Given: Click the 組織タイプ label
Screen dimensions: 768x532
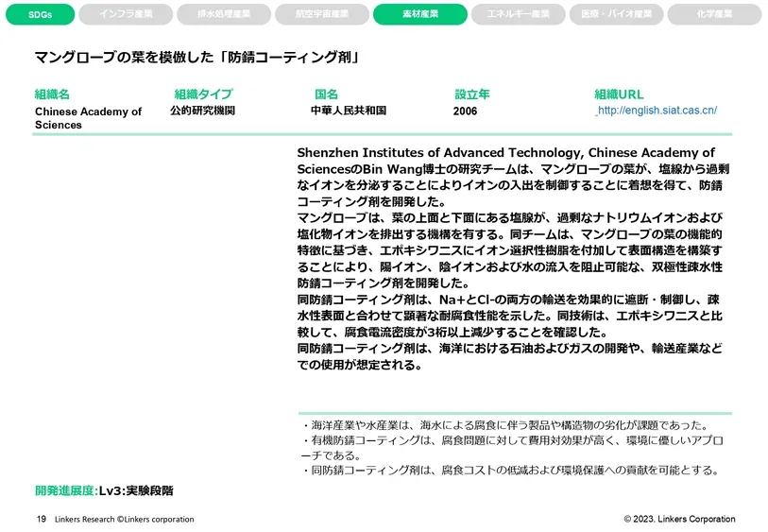Looking at the screenshot, I should 203,94.
